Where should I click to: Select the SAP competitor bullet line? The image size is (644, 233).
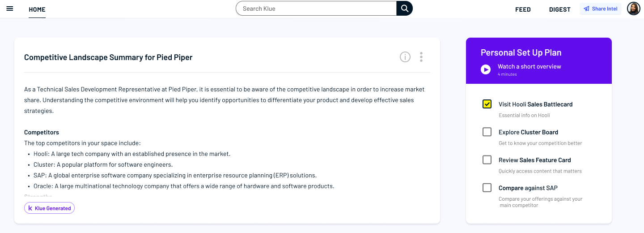coord(175,175)
